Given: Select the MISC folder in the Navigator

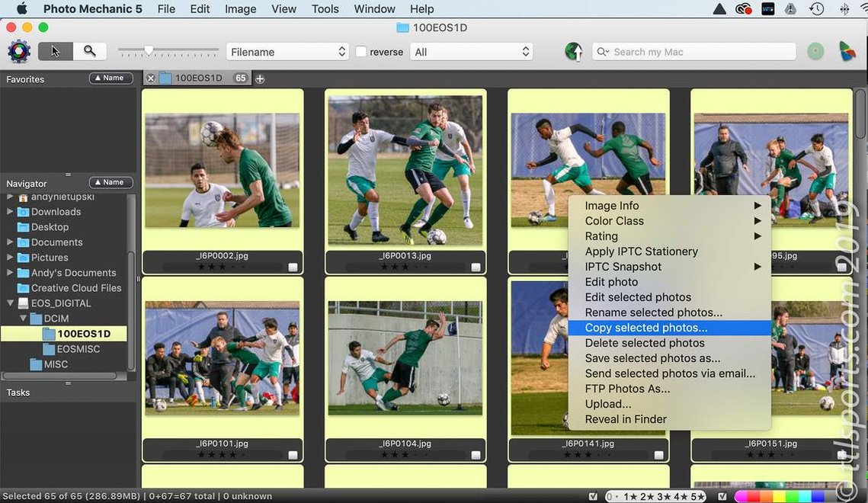Looking at the screenshot, I should click(50, 364).
